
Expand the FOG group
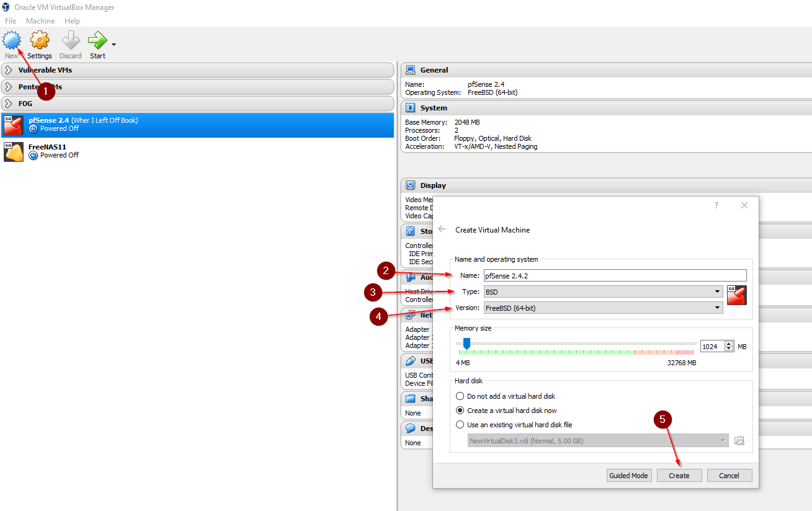197,104
